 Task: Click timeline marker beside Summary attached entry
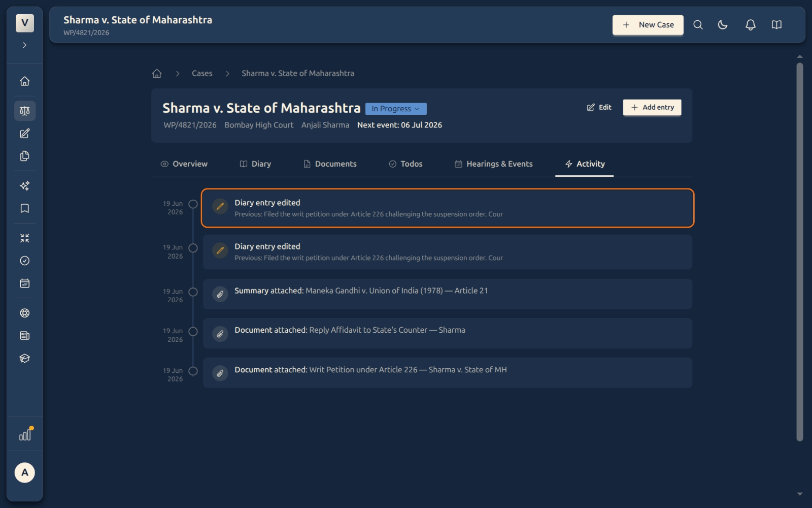(x=193, y=292)
